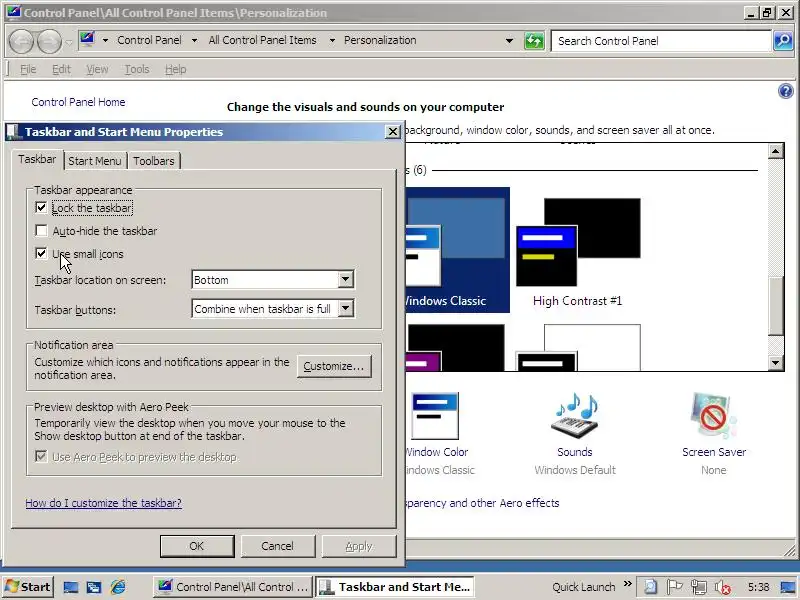The height and width of the screenshot is (600, 800).
Task: Click Taskbar and Start Menu taskbar button
Action: [395, 587]
